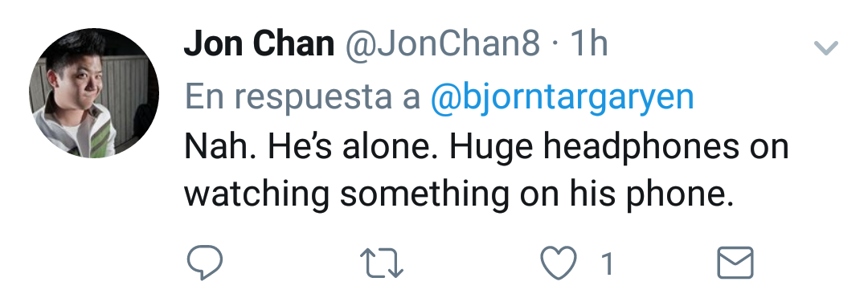Open the tweet options chevron menu
Screen dimensions: 868x290
(826, 48)
